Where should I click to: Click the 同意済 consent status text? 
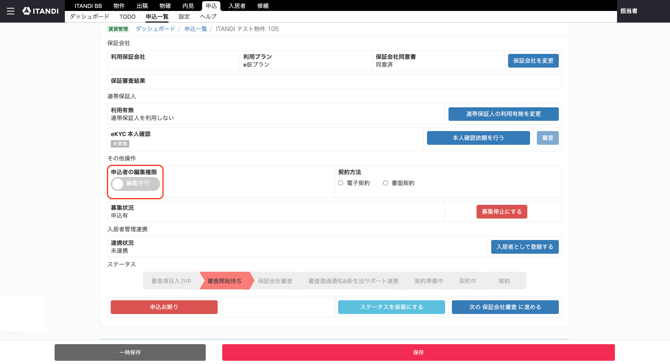[x=384, y=65]
